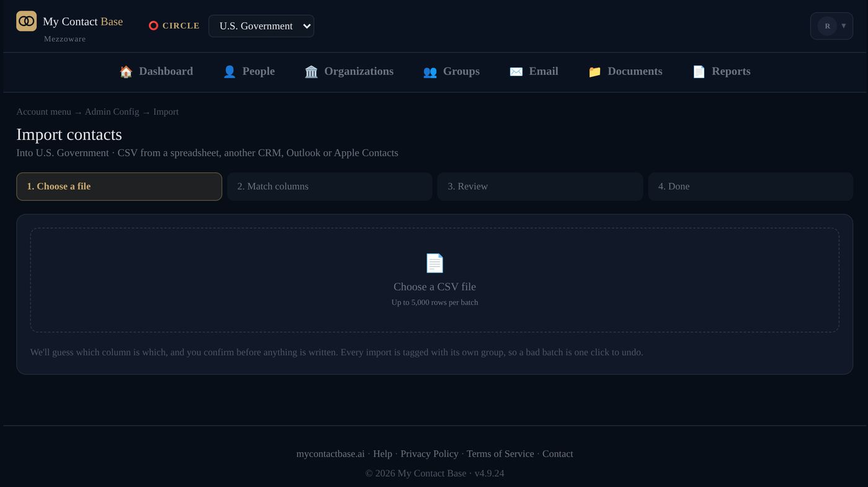Click the Account menu breadcrumb

pyautogui.click(x=43, y=112)
